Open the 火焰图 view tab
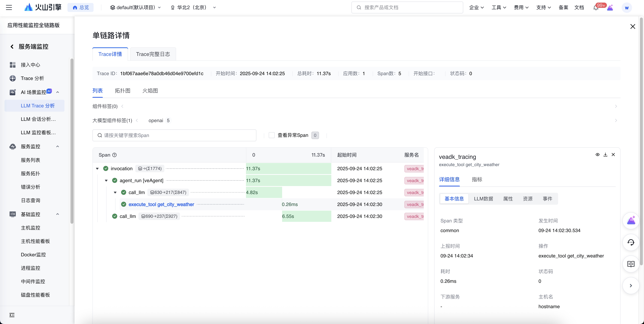Image resolution: width=644 pixels, height=324 pixels. point(150,91)
